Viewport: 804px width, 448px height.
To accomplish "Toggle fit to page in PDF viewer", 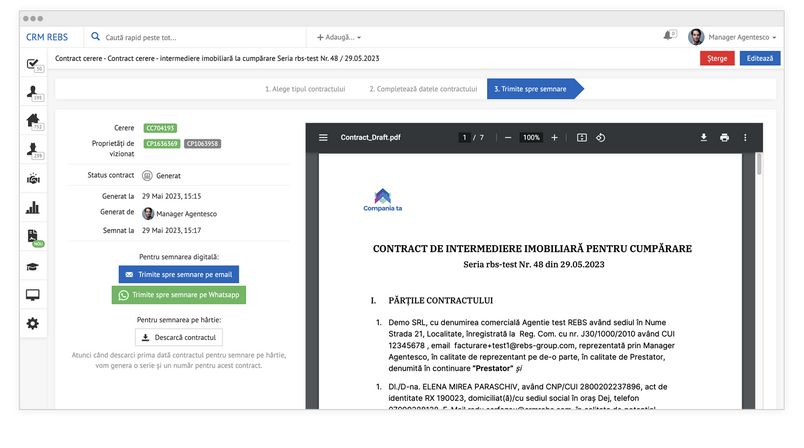I will 581,137.
